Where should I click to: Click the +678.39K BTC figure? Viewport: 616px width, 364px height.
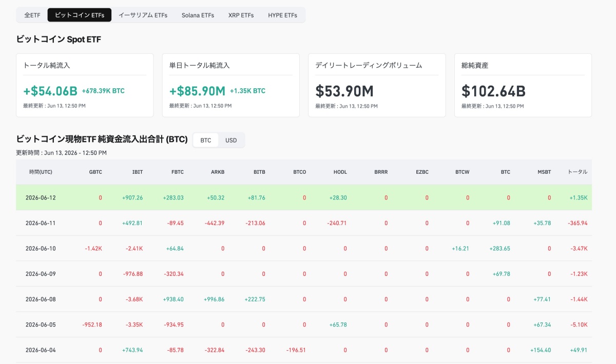pyautogui.click(x=103, y=91)
